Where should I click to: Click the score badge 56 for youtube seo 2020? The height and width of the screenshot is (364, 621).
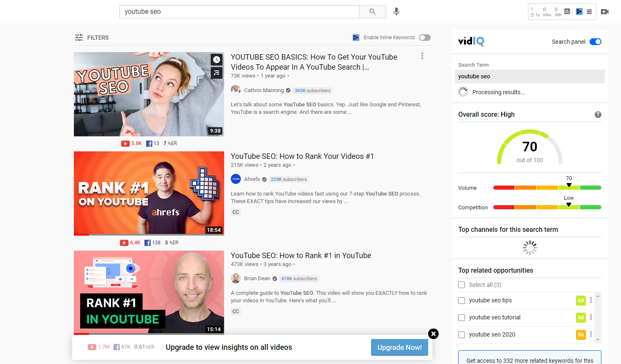coord(581,335)
